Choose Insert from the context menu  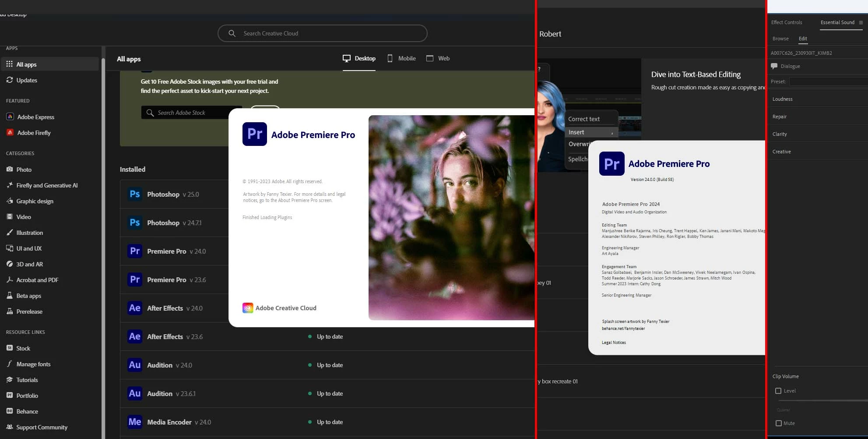point(591,132)
